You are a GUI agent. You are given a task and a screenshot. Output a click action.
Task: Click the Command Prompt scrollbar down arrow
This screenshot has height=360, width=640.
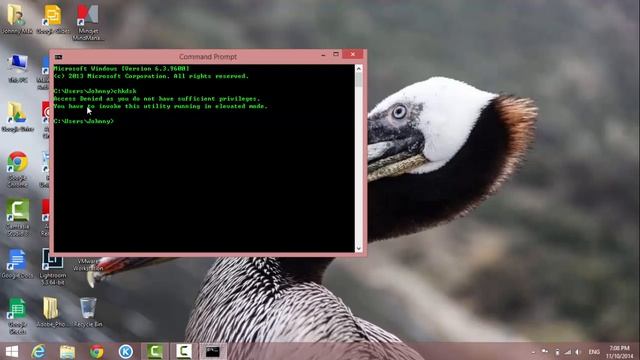[359, 248]
